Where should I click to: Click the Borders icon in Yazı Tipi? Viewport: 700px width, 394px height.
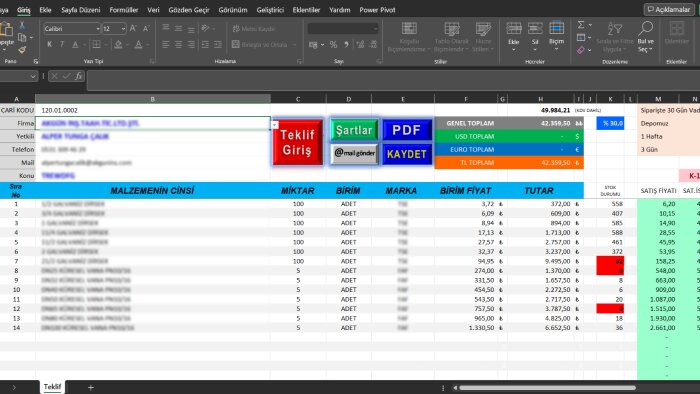[96, 44]
